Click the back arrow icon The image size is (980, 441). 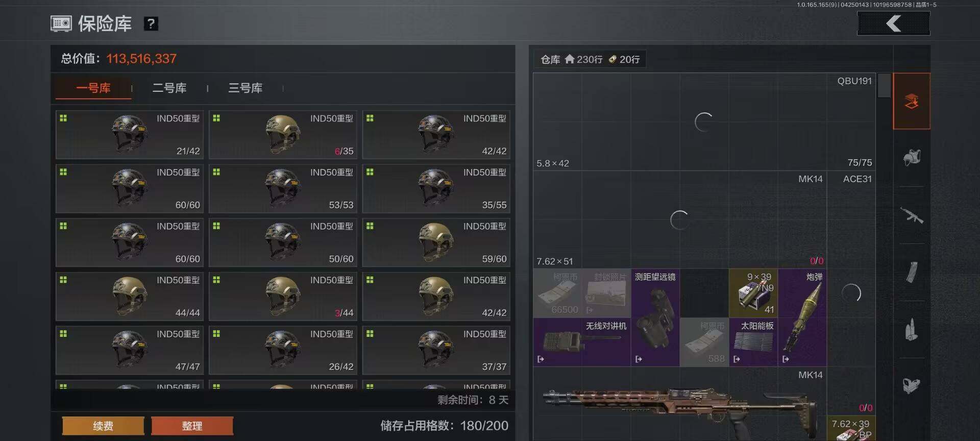[x=893, y=23]
